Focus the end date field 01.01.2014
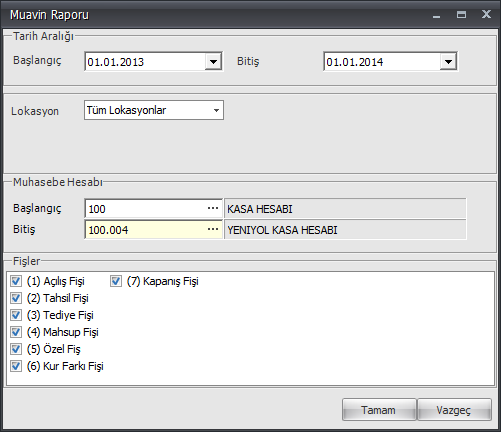The height and width of the screenshot is (432, 501). pos(382,62)
